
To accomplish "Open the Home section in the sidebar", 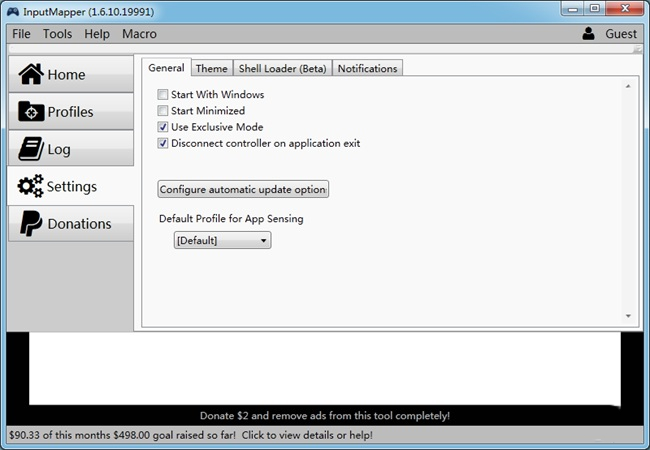I will tap(71, 75).
